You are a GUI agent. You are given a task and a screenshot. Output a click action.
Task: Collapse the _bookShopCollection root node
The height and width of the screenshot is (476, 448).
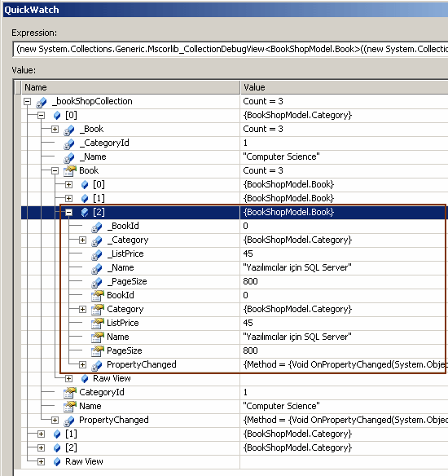click(x=28, y=101)
